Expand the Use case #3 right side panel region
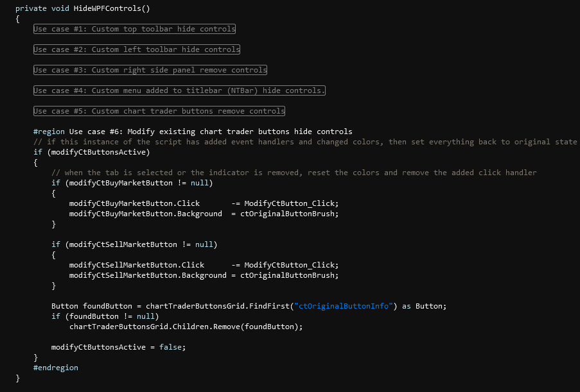This screenshot has height=392, width=580. 150,70
